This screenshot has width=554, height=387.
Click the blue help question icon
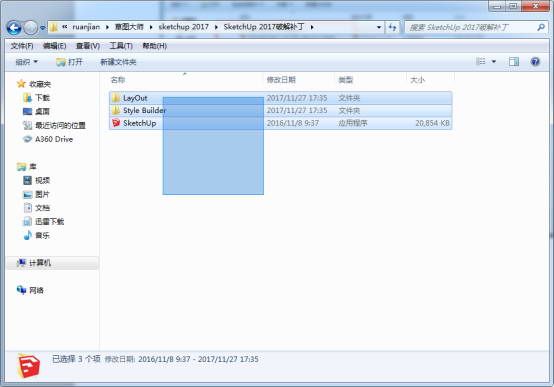coord(535,62)
